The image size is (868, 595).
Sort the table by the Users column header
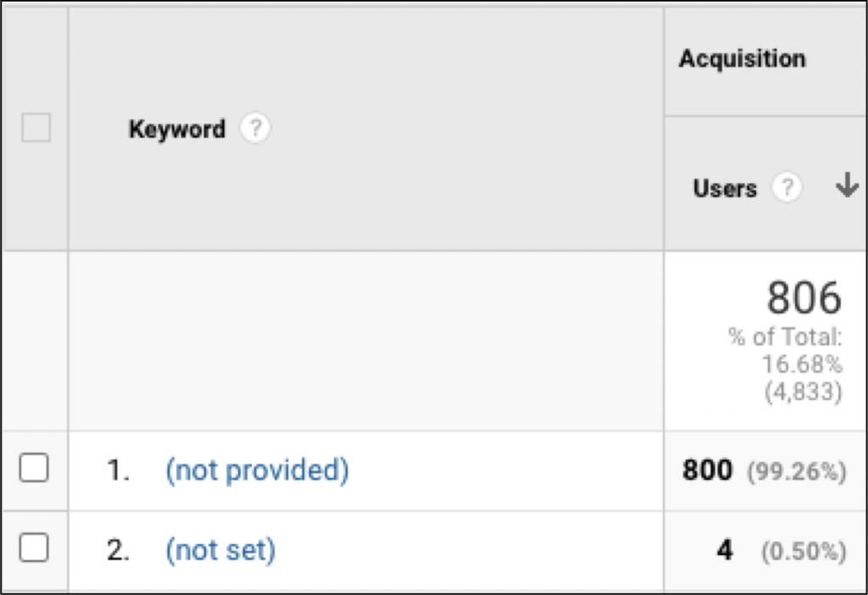click(x=725, y=188)
